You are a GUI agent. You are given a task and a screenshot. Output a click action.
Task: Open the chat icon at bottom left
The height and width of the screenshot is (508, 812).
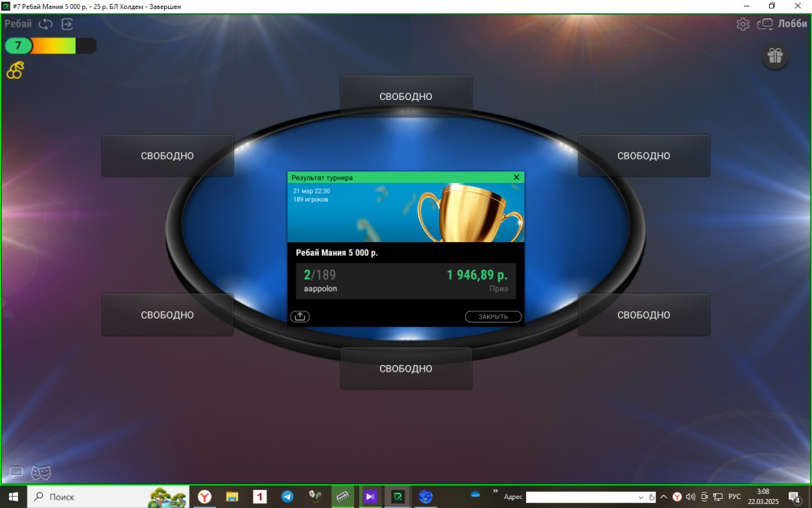tap(15, 472)
